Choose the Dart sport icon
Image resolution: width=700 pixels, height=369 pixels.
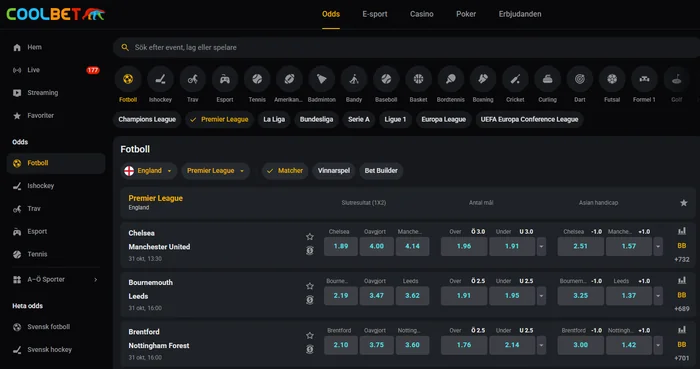[x=580, y=79]
